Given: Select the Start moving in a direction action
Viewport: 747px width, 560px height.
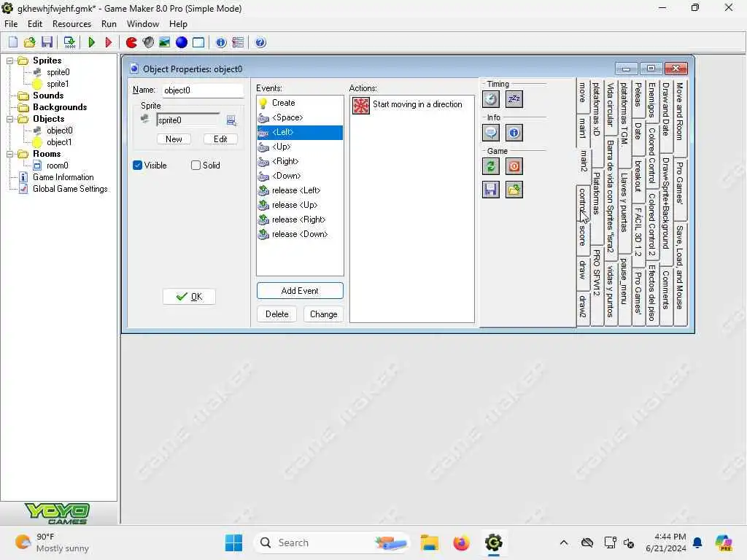Looking at the screenshot, I should (411, 105).
